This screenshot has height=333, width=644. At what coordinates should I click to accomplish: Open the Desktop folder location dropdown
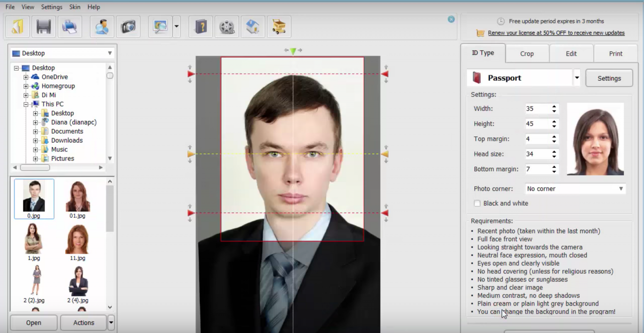pyautogui.click(x=110, y=53)
